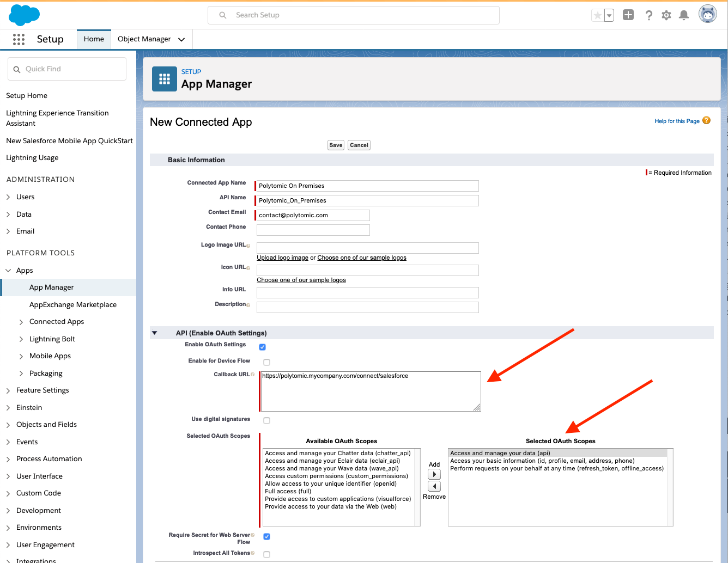Viewport: 728px width, 563px height.
Task: Click the Salesforce cloud logo
Action: pyautogui.click(x=24, y=15)
